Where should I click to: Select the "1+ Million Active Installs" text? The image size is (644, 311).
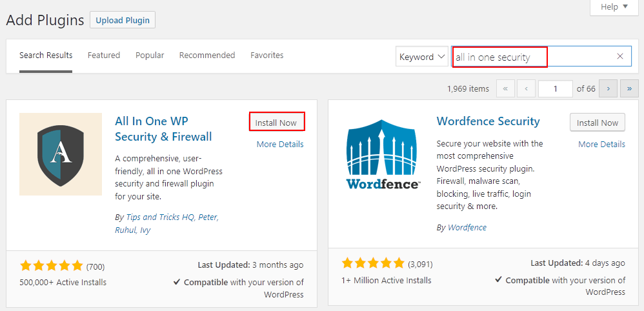pyautogui.click(x=386, y=280)
